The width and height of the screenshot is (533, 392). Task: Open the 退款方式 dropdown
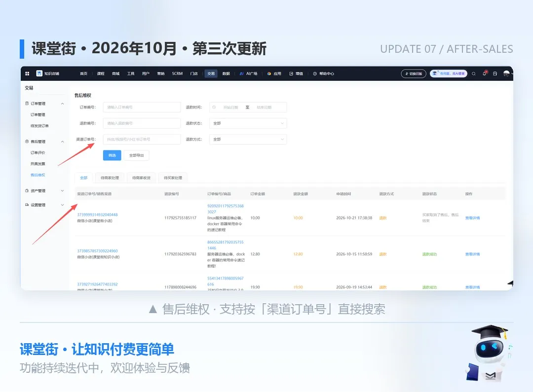click(x=248, y=139)
